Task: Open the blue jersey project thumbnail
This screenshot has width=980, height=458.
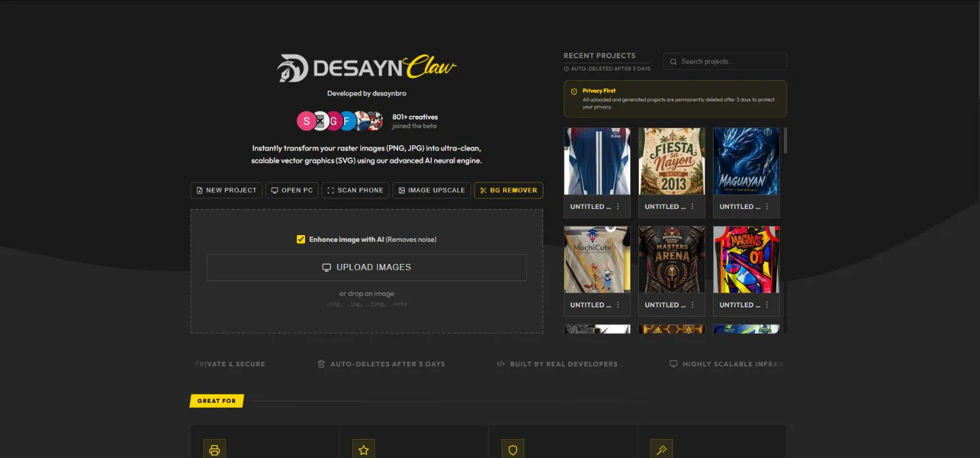Action: click(597, 161)
